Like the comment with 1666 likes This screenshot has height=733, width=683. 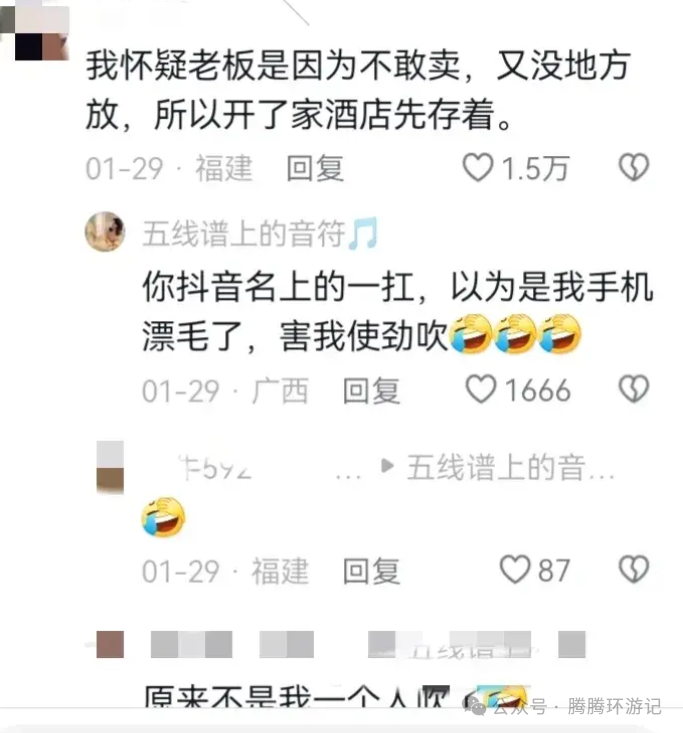click(x=481, y=389)
